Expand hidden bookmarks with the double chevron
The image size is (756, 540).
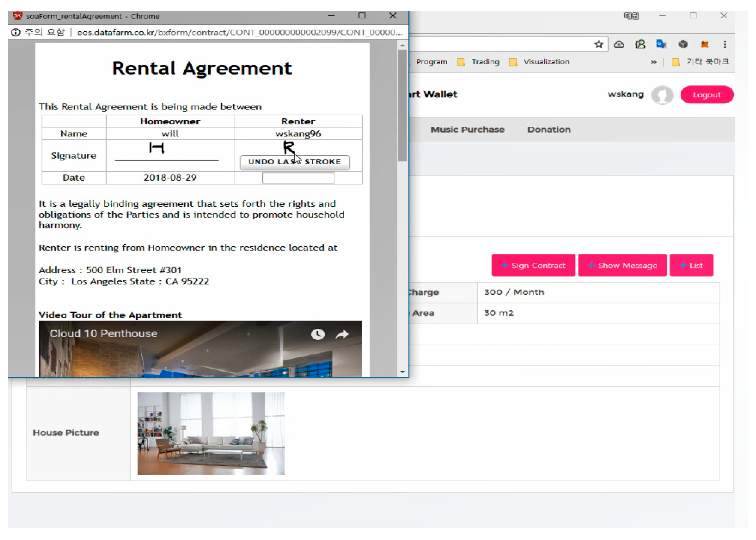[653, 62]
